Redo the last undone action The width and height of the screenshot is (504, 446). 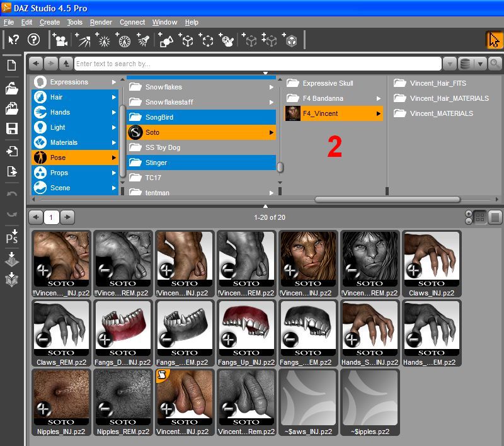point(12,214)
